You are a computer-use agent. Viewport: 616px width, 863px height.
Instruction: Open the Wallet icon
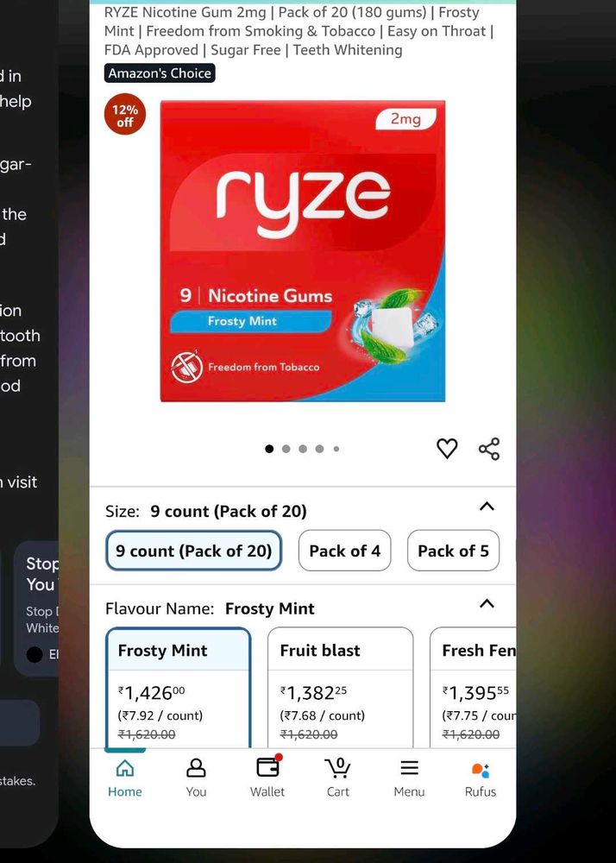[x=268, y=765]
